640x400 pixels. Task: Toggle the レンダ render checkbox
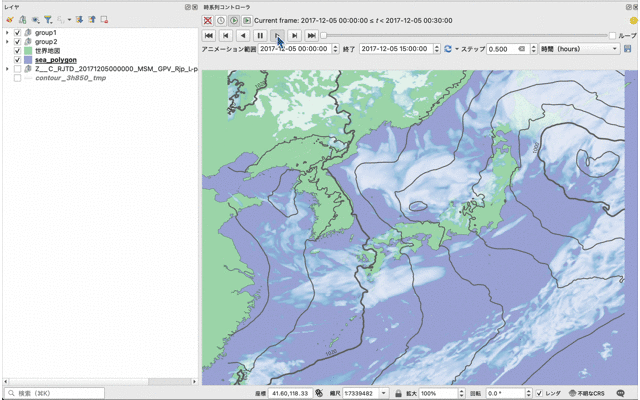pos(539,393)
